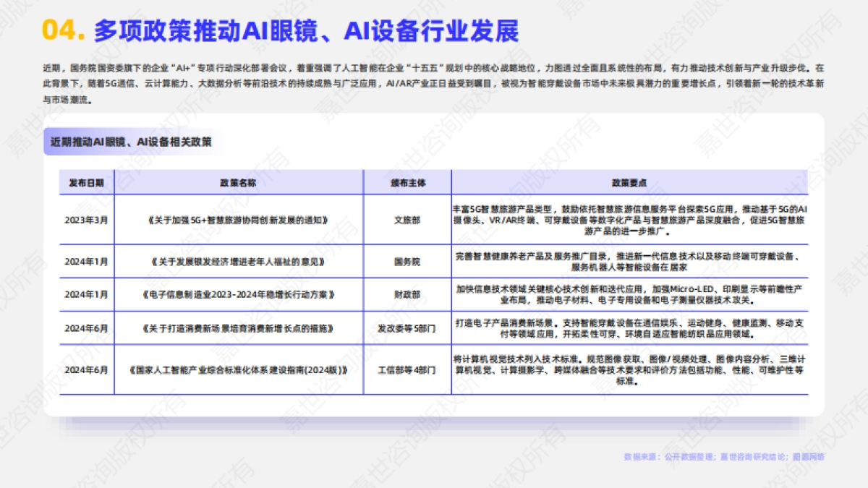Click the "颁布主体" column header

[407, 183]
